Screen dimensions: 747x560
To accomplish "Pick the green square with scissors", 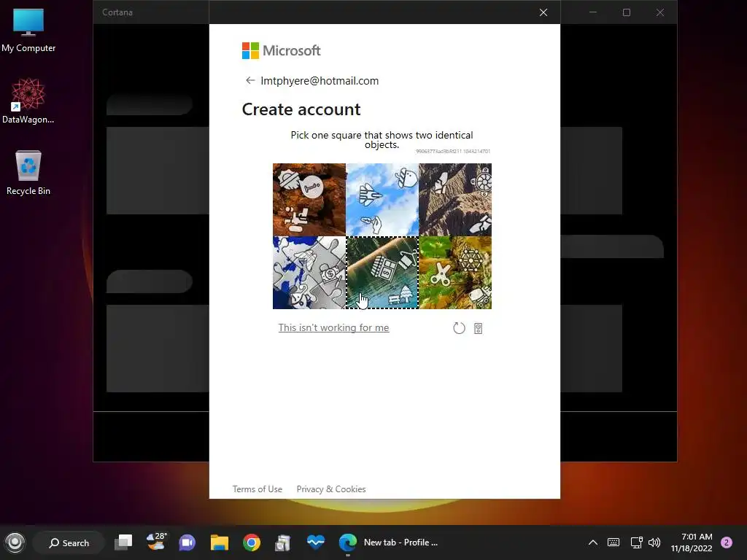I will [x=455, y=273].
